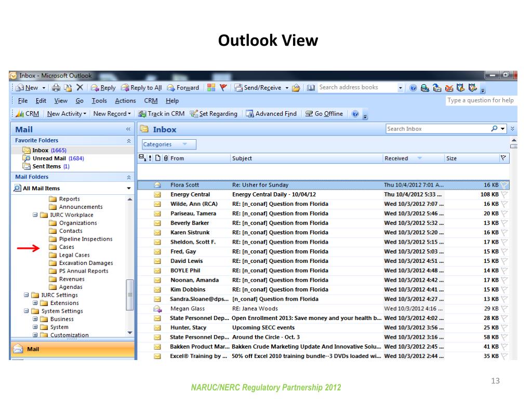Click the red Follow Up flag icon
The width and height of the screenshot is (532, 399).
[223, 87]
